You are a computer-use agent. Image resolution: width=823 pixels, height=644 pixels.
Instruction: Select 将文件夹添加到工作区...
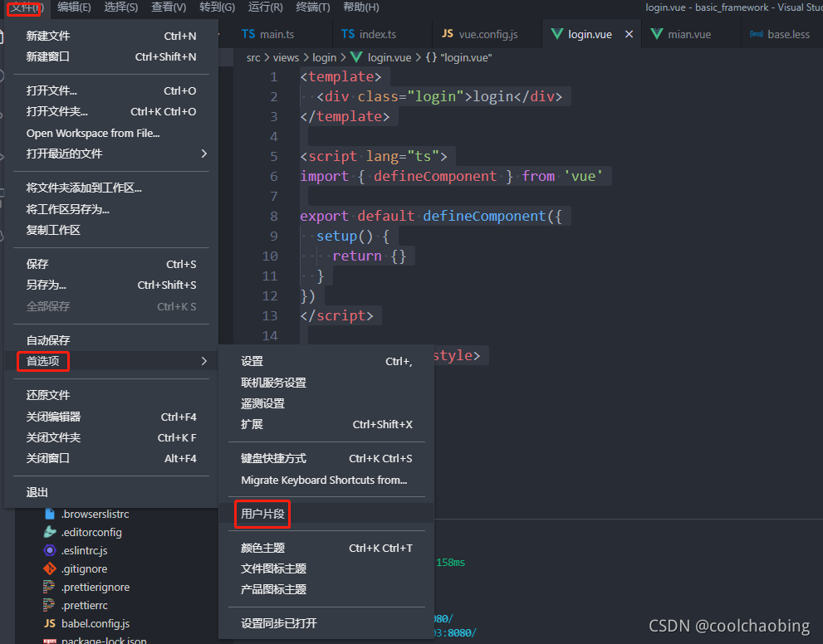click(111, 188)
